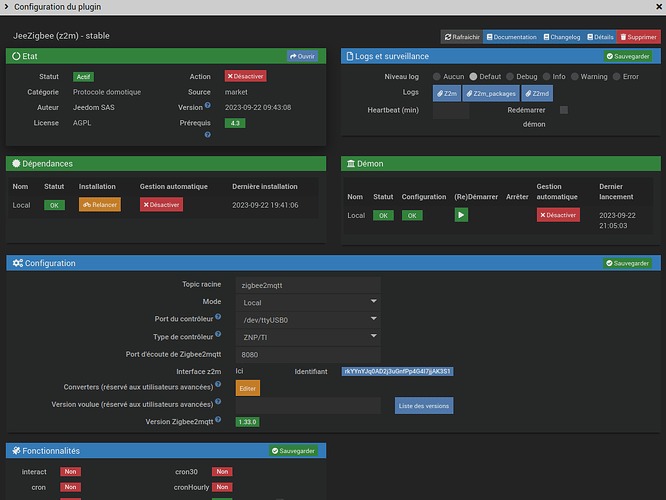
Task: Select the Info log level
Action: 546,76
